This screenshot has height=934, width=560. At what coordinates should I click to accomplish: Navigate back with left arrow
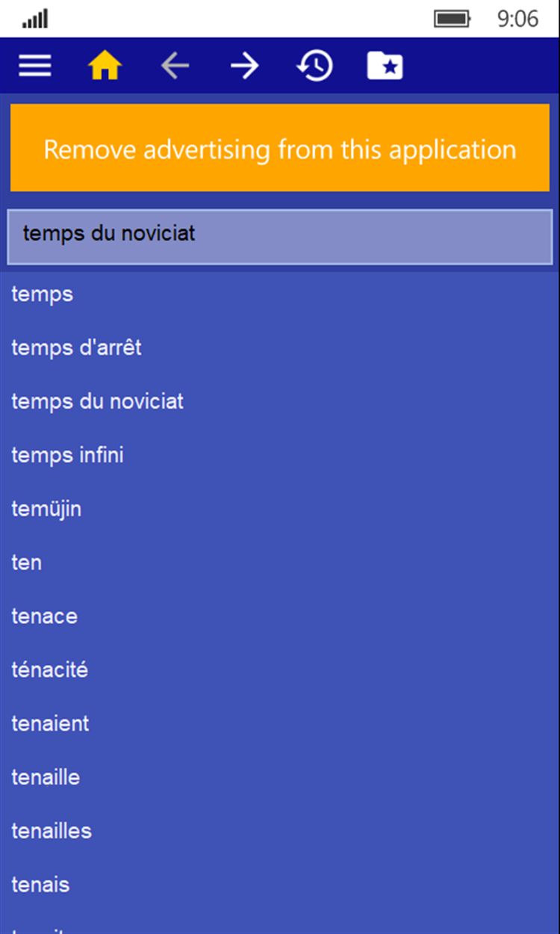(175, 67)
